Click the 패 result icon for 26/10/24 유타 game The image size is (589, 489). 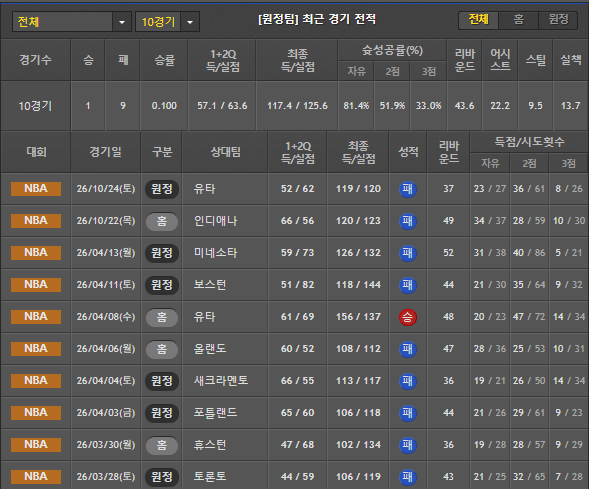click(408, 189)
